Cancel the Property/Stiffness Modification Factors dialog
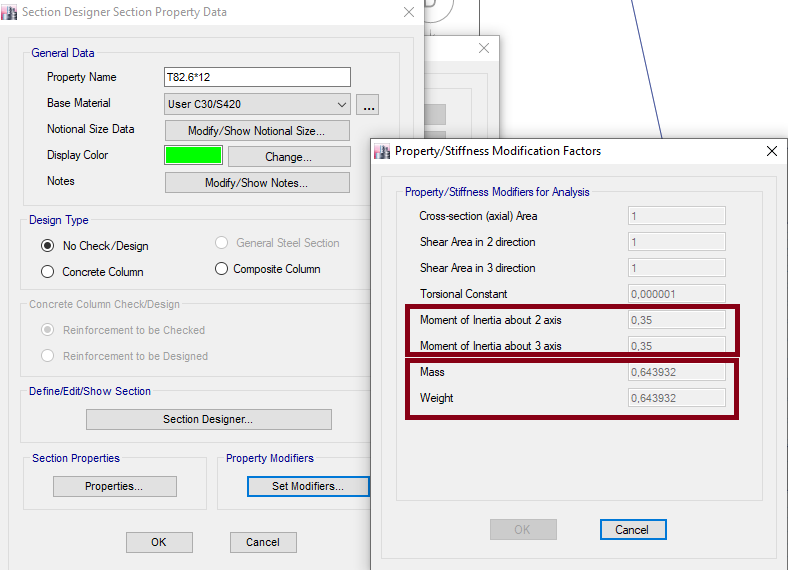The height and width of the screenshot is (570, 788). [632, 530]
